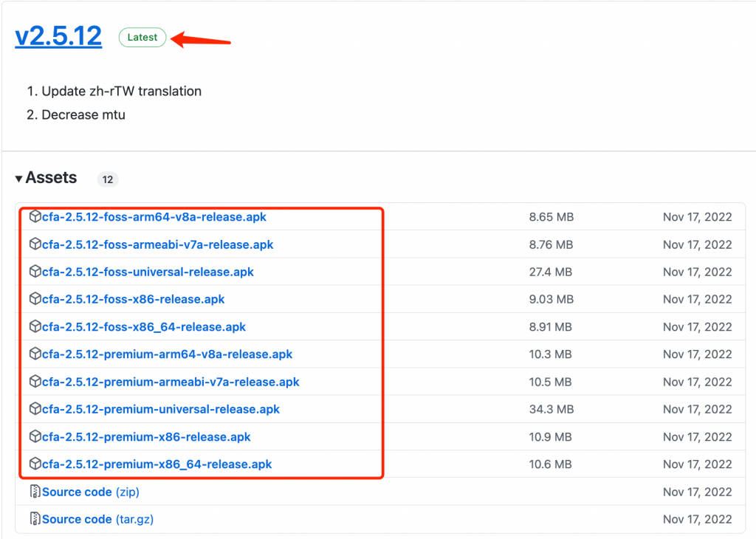756x539 pixels.
Task: Click package icon beside foss-universal apk
Action: tap(35, 272)
